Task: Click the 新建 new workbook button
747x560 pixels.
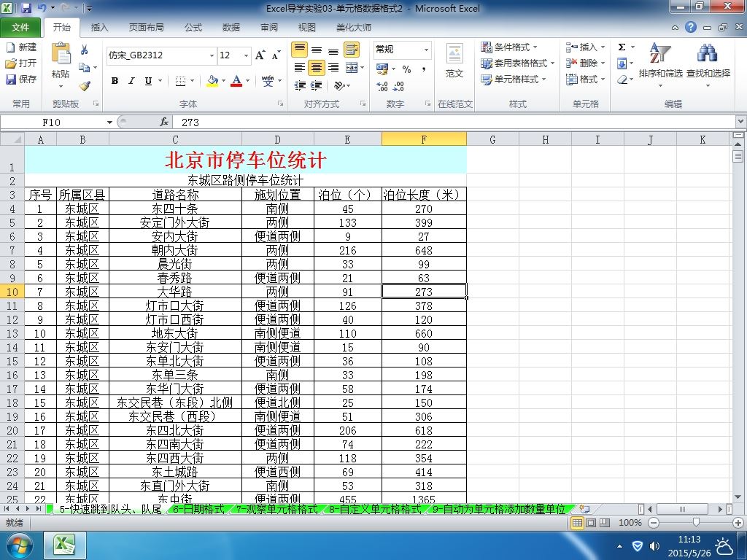Action: (x=21, y=47)
